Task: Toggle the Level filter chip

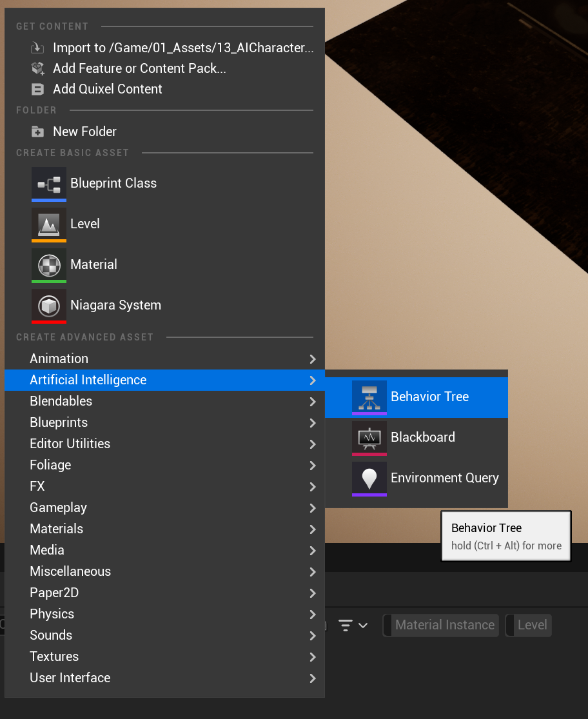Action: (x=529, y=625)
